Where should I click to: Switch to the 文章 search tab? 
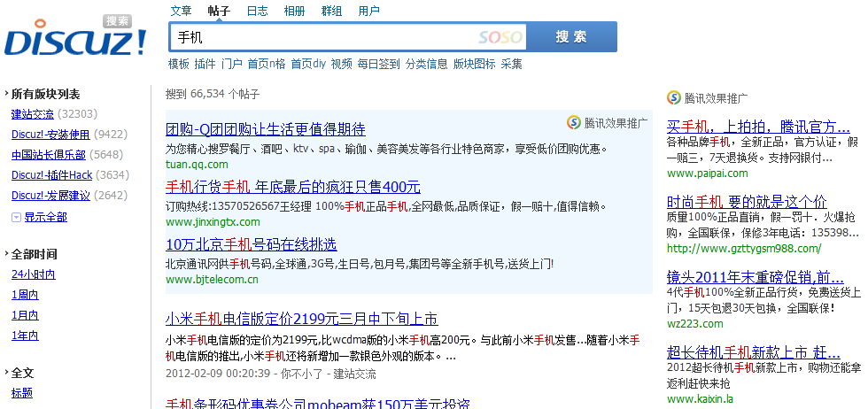[x=181, y=11]
